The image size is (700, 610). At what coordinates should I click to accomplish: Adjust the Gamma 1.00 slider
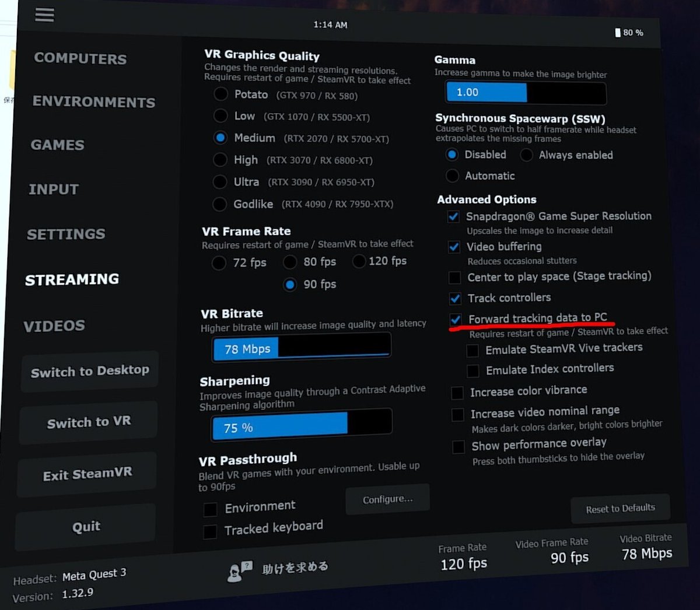coord(526,92)
